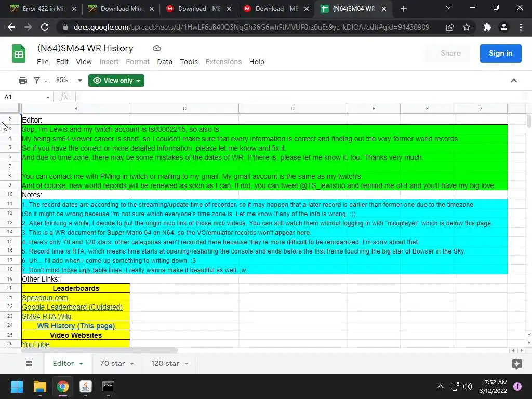Image resolution: width=532 pixels, height=399 pixels.
Task: Expand the name box dropdown arrow
Action: [x=48, y=97]
